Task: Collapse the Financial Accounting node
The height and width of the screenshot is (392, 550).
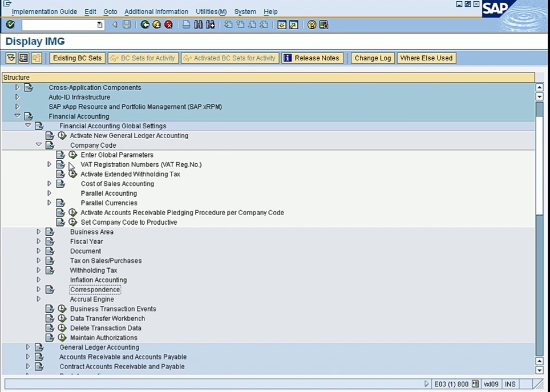Action: [x=17, y=116]
